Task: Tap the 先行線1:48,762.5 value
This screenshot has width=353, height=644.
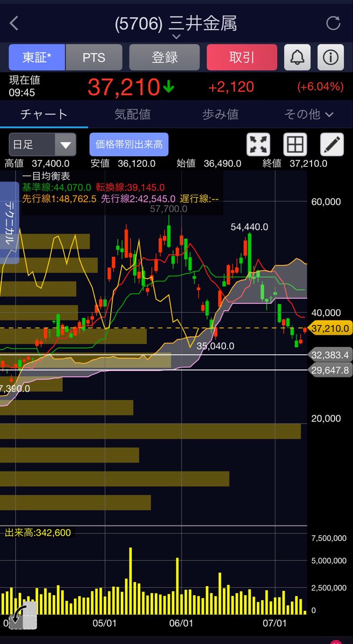Action: click(x=59, y=199)
